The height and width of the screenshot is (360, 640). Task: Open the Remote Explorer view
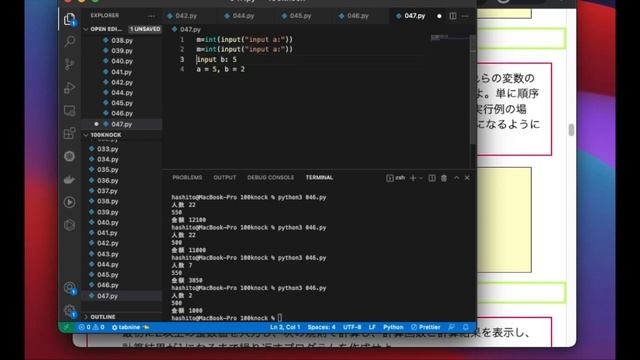(x=70, y=111)
